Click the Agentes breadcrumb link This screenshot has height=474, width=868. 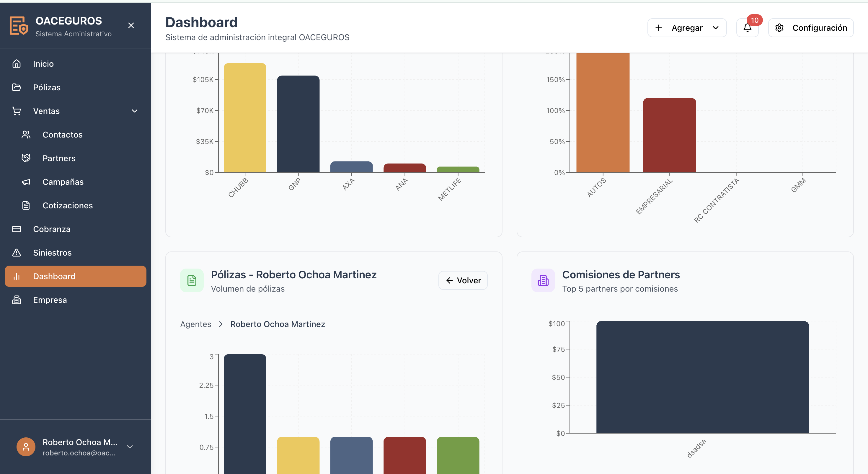pyautogui.click(x=195, y=324)
